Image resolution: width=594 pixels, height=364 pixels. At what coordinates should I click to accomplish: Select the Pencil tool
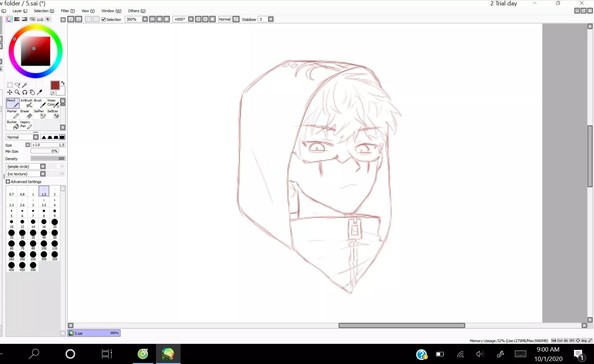(x=13, y=103)
